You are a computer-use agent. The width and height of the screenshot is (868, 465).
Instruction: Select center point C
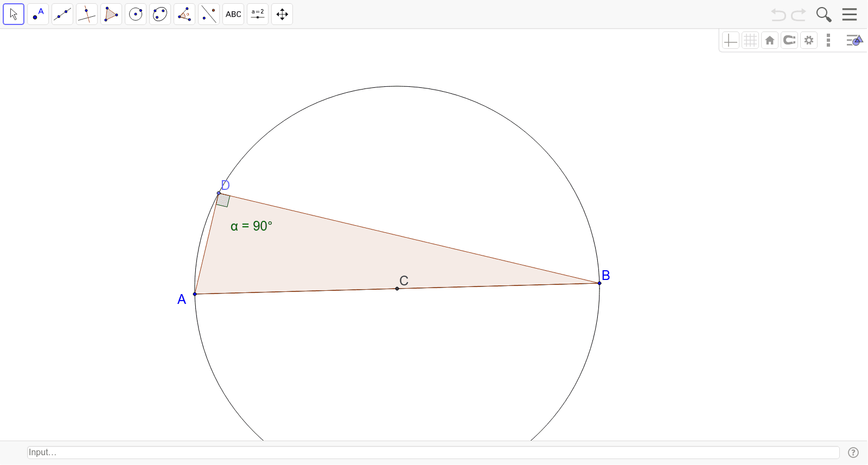click(x=397, y=289)
